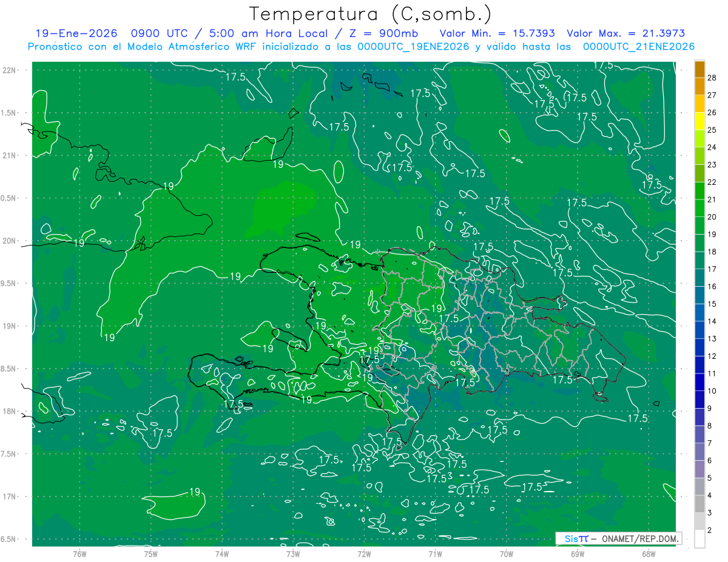Click the "SisTT - ONAMET/REP.DOM." credit box
Image resolution: width=728 pixels, height=562 pixels.
click(619, 538)
